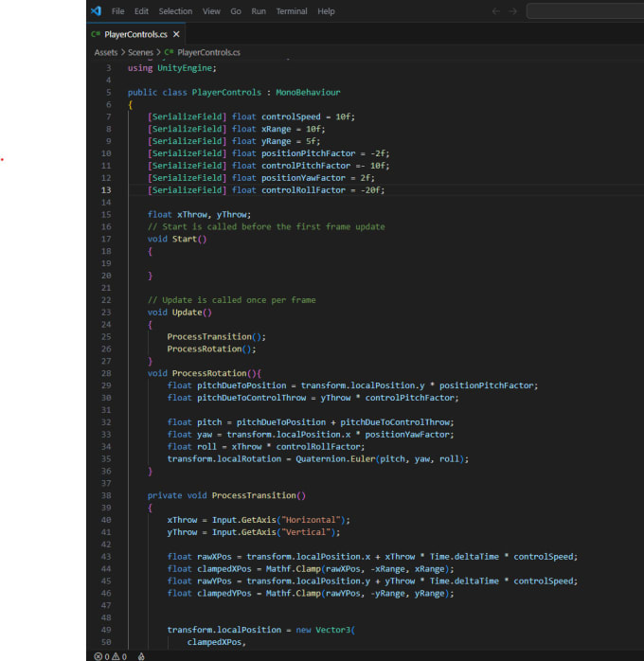Click 'pitchDueToControlThrow' on line 30

(x=251, y=398)
